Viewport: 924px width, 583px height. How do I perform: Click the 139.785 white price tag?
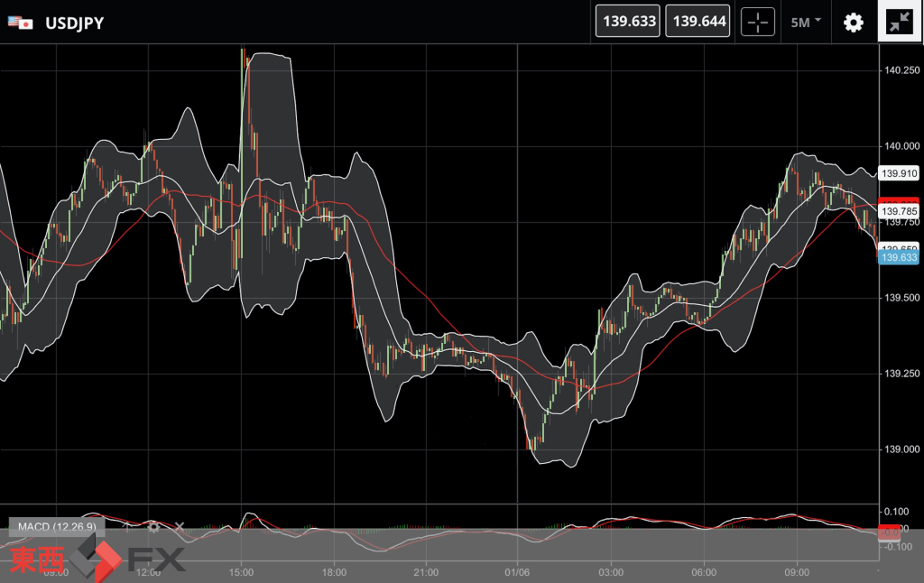[x=899, y=211]
